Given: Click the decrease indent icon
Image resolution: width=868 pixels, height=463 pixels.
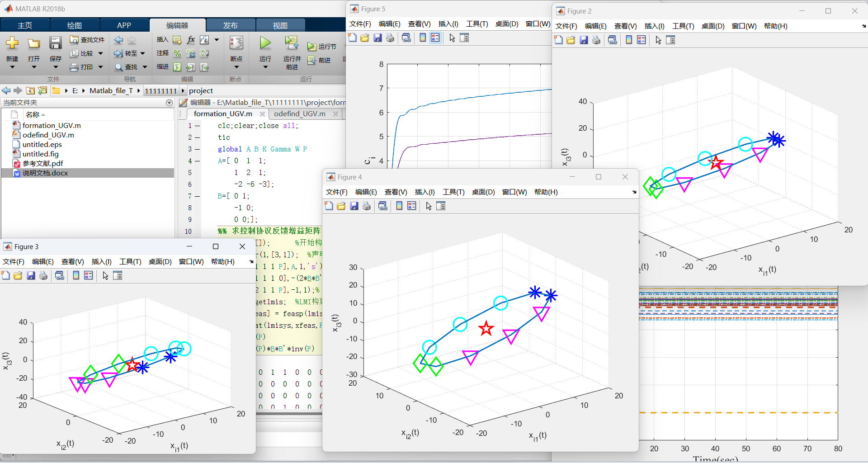Looking at the screenshot, I should pos(204,67).
